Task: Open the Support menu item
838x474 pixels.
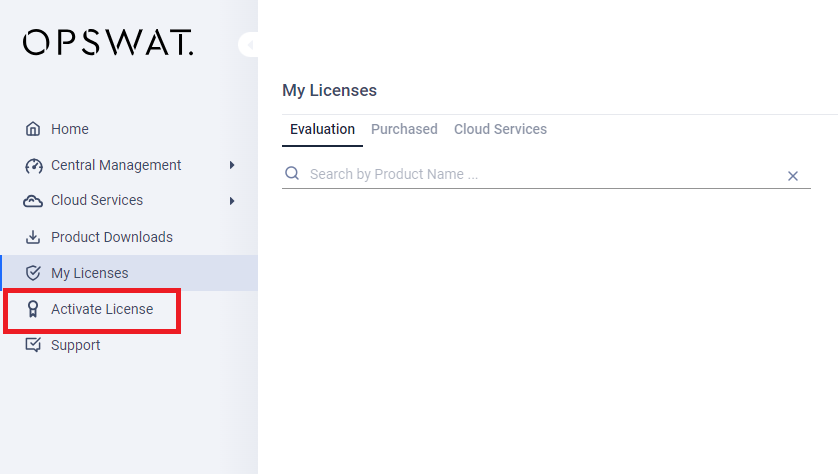Action: [x=75, y=345]
